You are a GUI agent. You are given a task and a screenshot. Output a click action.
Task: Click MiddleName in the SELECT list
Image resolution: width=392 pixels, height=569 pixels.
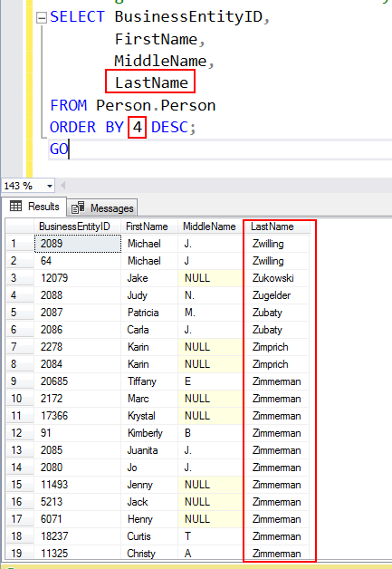[160, 61]
